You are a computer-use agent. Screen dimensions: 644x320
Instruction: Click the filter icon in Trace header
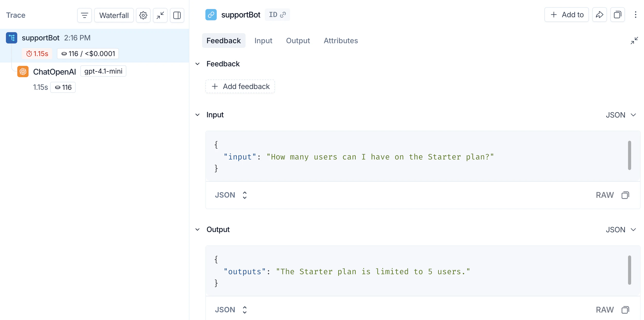point(84,15)
